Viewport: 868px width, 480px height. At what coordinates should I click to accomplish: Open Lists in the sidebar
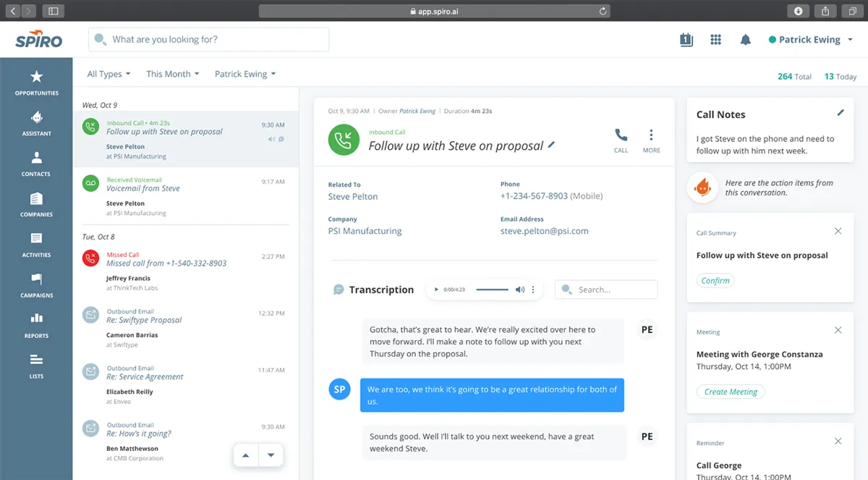click(36, 367)
